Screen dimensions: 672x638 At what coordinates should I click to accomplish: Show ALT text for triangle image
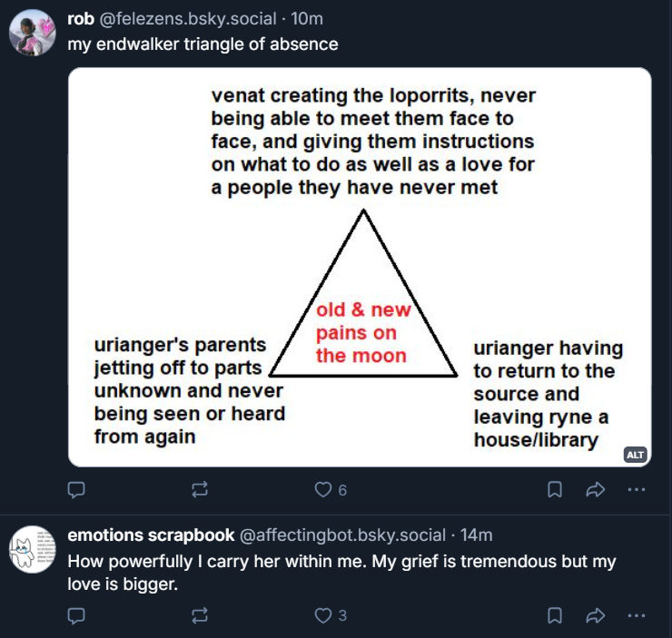point(635,455)
